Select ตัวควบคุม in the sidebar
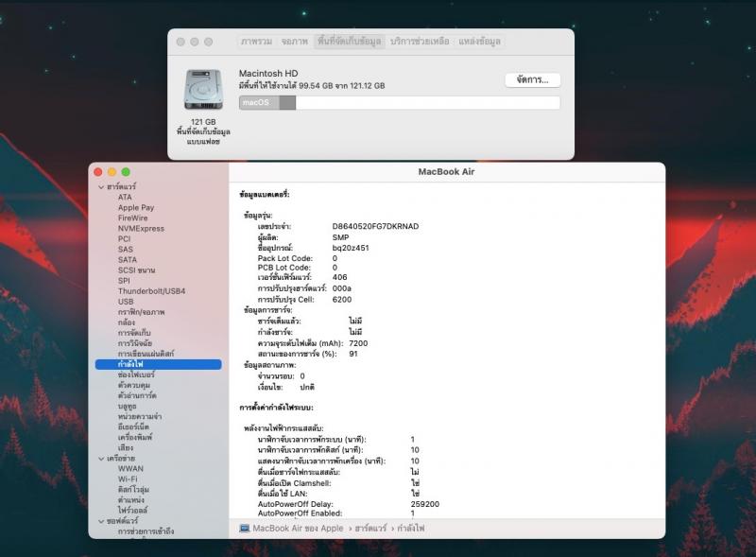Image resolution: width=756 pixels, height=557 pixels. click(134, 385)
